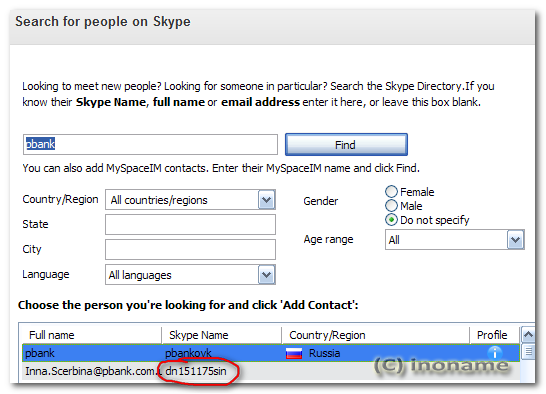Image resolution: width=546 pixels, height=394 pixels.
Task: Select the Inna.Scerbina@pbank.com result row
Action: tap(271, 371)
